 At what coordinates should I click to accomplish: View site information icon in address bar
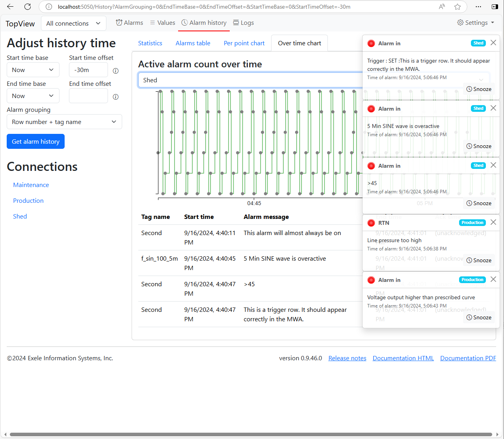[x=49, y=7]
